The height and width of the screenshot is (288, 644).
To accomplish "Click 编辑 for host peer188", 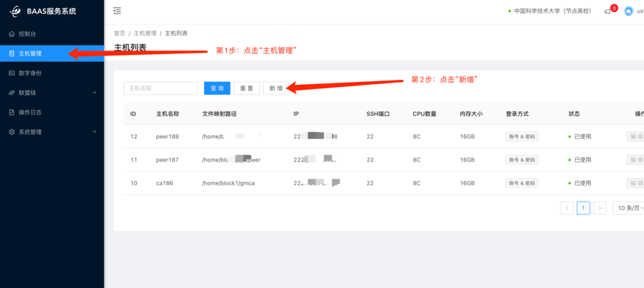I will click(x=635, y=137).
